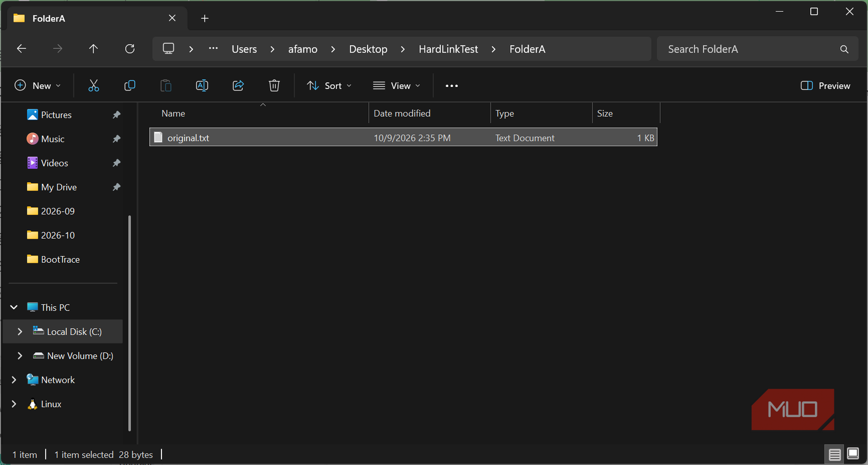
Task: Select the original.txt file
Action: pos(403,137)
